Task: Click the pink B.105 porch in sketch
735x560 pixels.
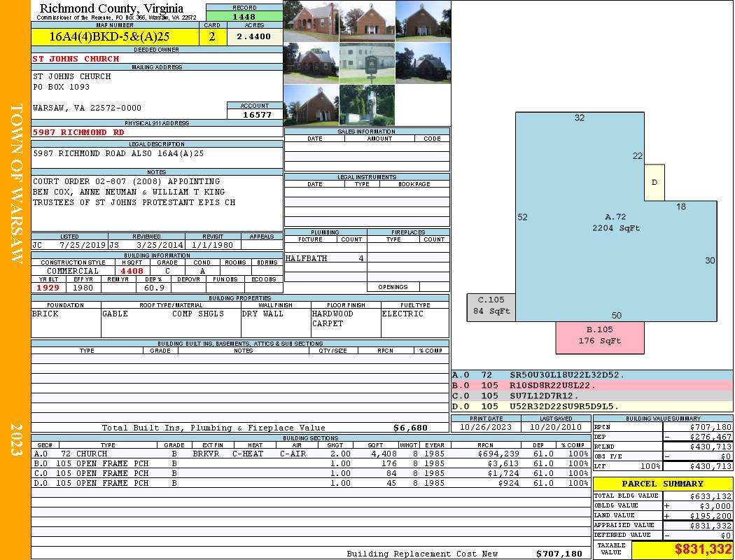Action: 600,337
